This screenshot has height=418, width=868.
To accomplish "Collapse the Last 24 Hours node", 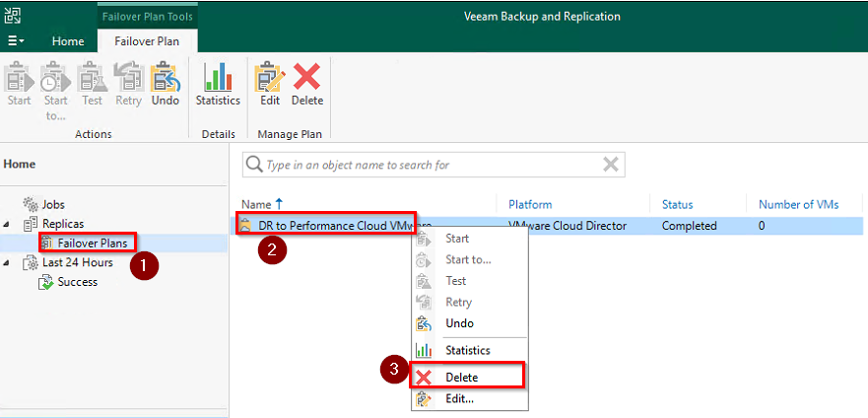I will point(7,263).
